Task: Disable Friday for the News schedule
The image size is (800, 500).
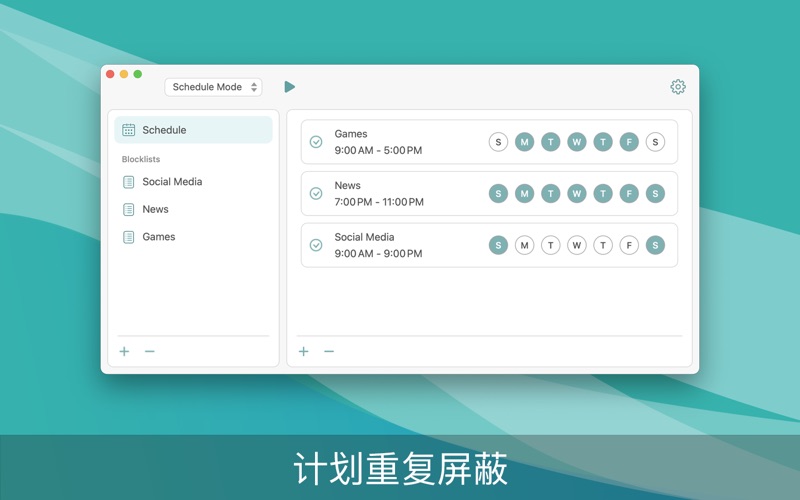Action: pyautogui.click(x=629, y=193)
